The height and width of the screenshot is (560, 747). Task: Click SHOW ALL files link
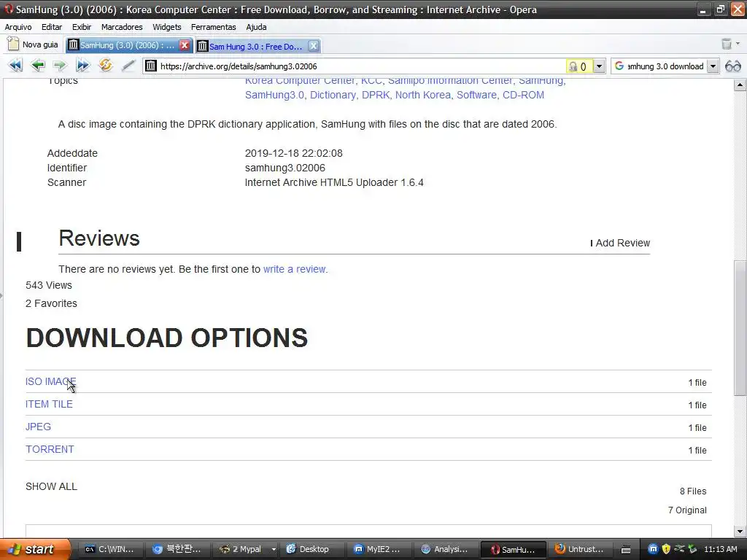(51, 486)
